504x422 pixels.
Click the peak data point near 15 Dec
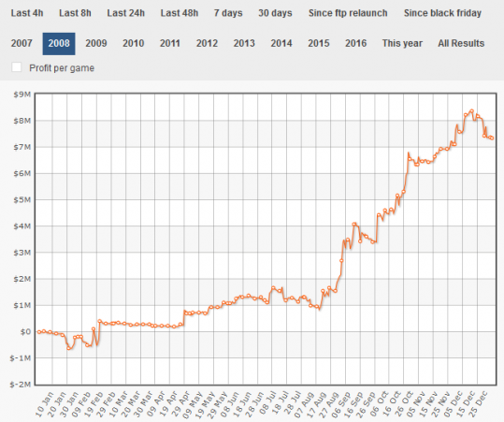point(471,111)
